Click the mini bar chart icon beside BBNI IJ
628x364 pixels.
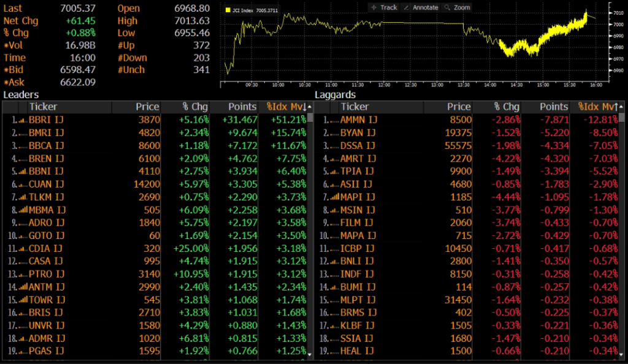[x=23, y=171]
